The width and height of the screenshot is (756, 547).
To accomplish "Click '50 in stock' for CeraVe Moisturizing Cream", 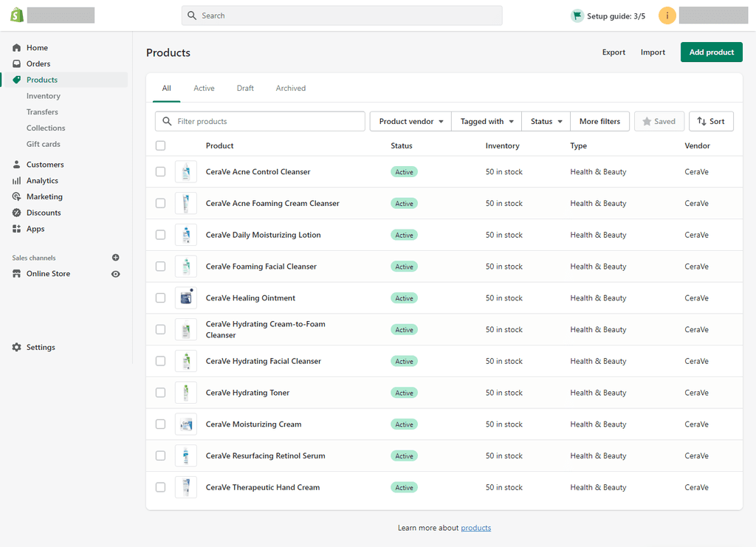I will pos(504,424).
